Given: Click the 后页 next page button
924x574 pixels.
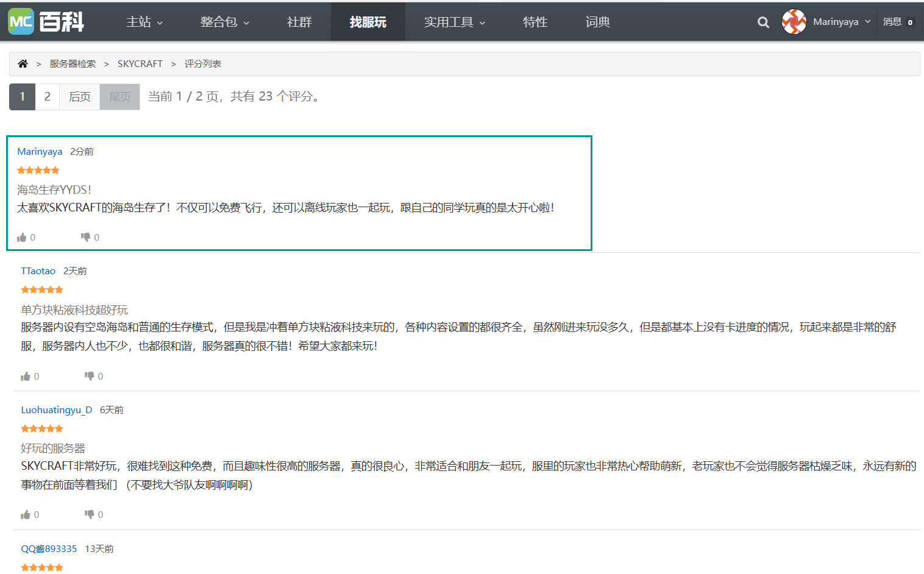Looking at the screenshot, I should (80, 97).
